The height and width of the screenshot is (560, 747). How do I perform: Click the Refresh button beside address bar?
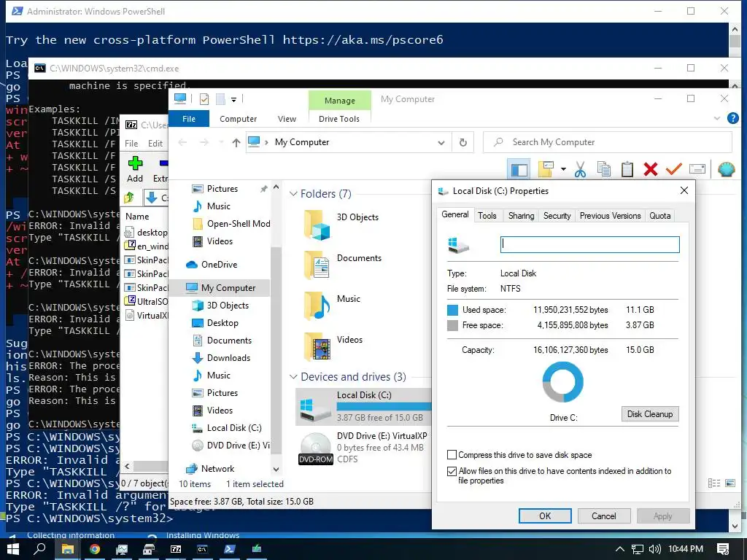coord(462,142)
